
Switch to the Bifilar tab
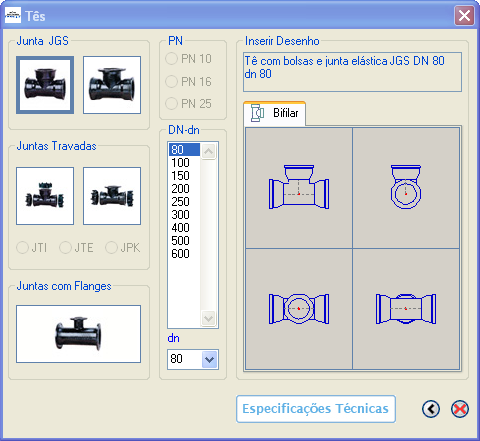tap(275, 113)
